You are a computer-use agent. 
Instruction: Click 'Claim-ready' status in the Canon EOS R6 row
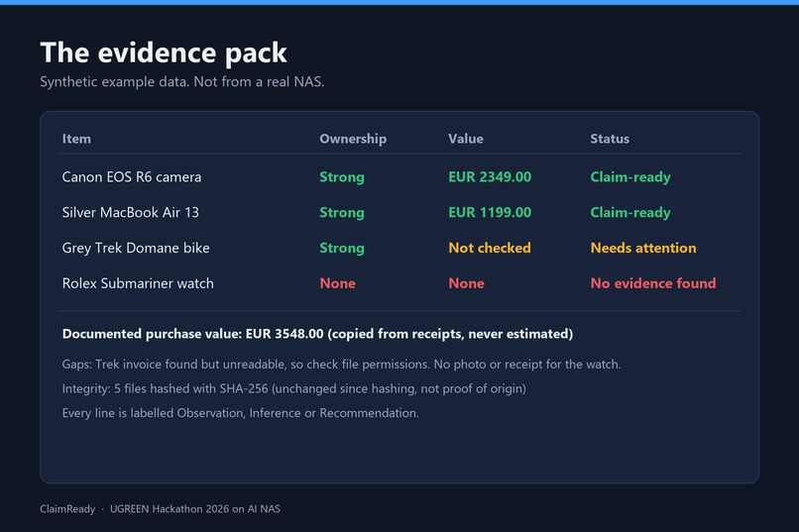point(630,177)
